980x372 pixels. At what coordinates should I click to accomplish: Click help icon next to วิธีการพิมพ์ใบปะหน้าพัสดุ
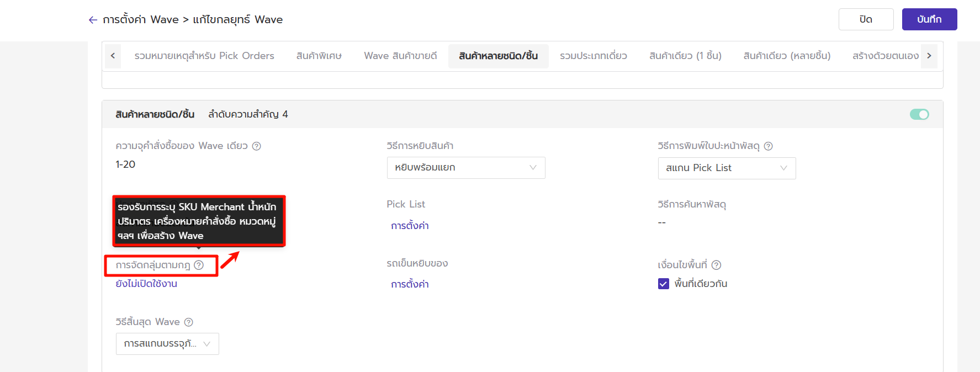pos(768,146)
